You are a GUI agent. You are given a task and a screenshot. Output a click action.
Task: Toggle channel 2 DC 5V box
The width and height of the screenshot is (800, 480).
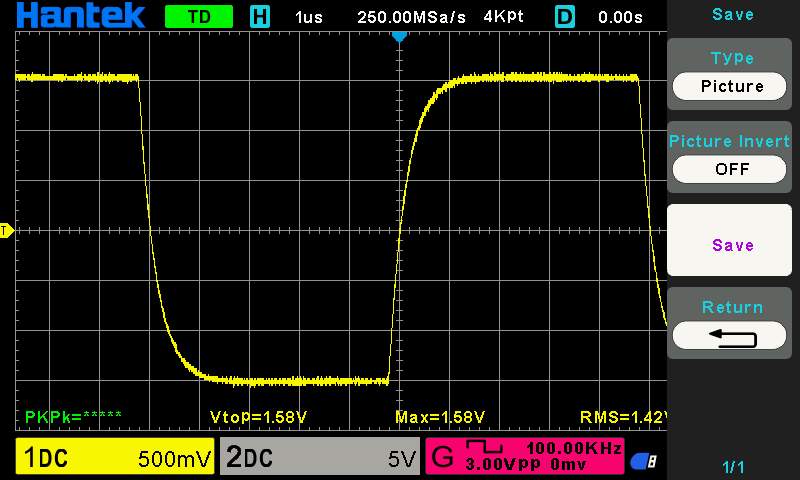click(x=320, y=457)
